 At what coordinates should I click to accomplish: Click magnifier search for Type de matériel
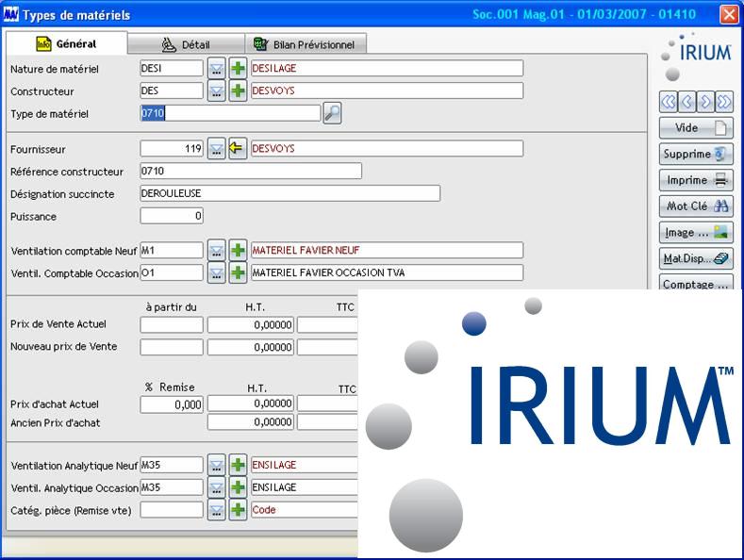pyautogui.click(x=332, y=113)
